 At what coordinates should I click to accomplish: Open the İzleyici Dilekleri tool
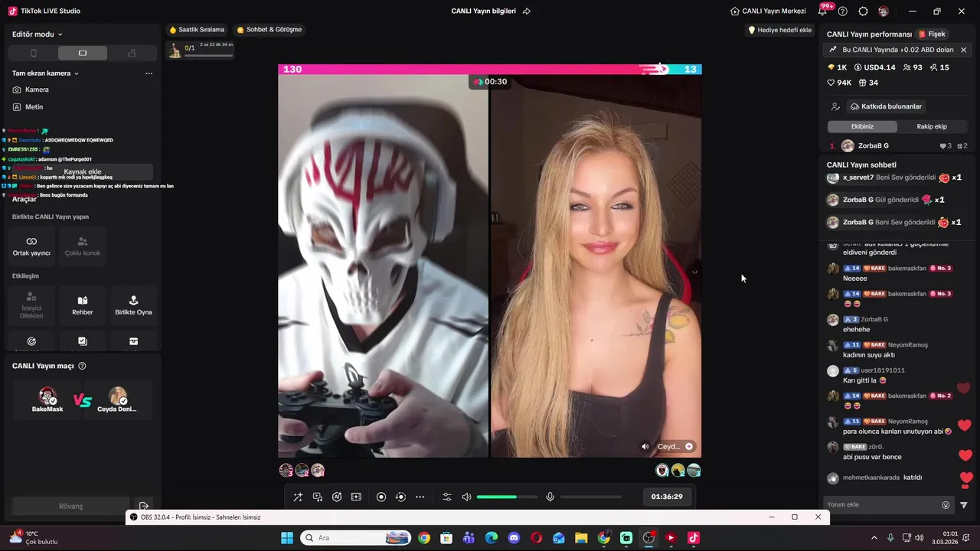[x=31, y=305]
